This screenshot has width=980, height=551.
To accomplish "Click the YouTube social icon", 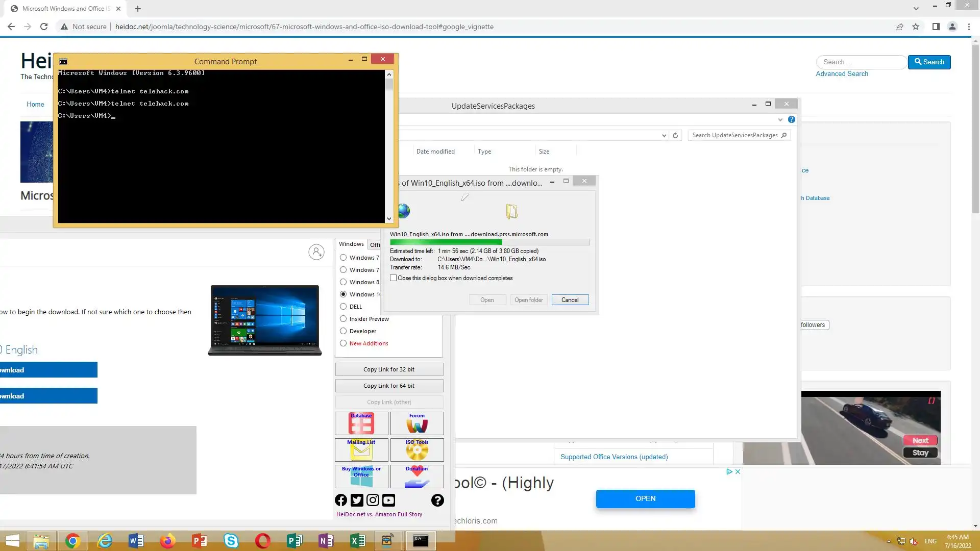I will (388, 500).
